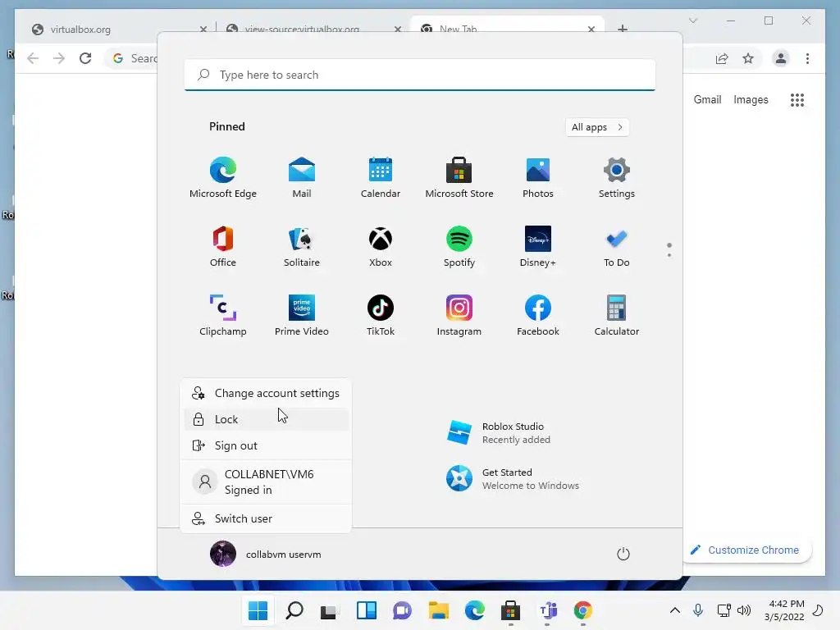Click Chrome share page icon

(x=722, y=58)
